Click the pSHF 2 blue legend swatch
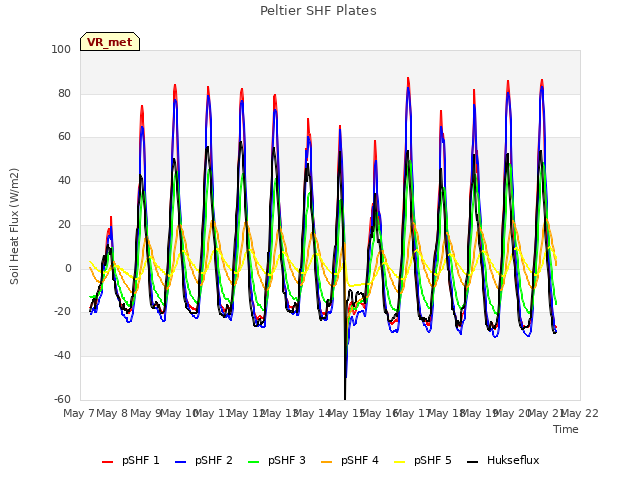The image size is (640, 480). click(180, 462)
